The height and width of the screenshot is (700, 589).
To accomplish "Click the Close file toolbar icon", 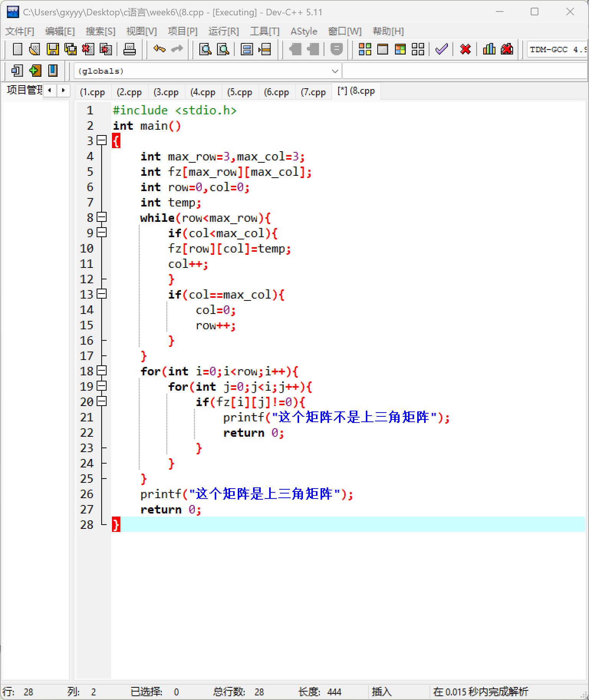I will [x=88, y=49].
